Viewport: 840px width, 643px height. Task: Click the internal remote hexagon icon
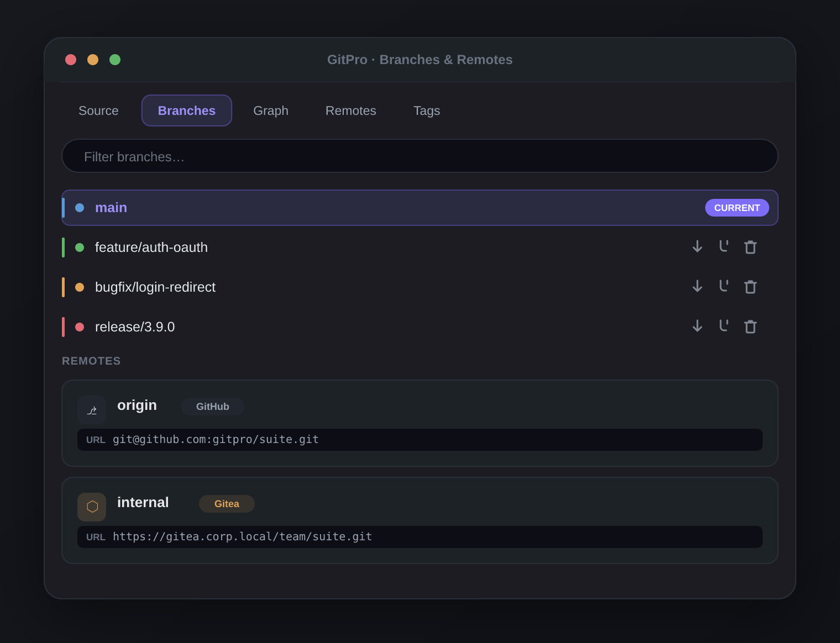tap(92, 507)
